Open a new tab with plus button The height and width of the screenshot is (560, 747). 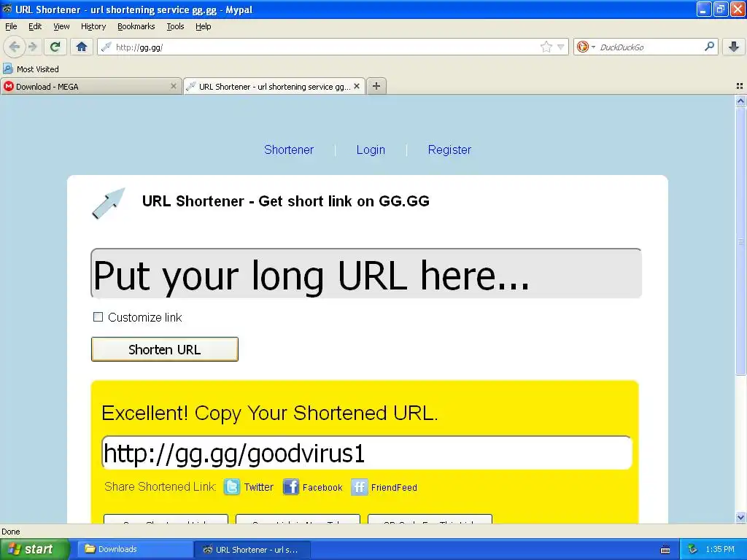pos(376,86)
